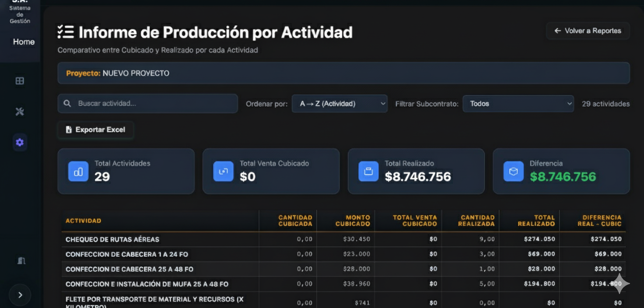Click Volver a Reportes
The width and height of the screenshot is (644, 308).
point(588,31)
